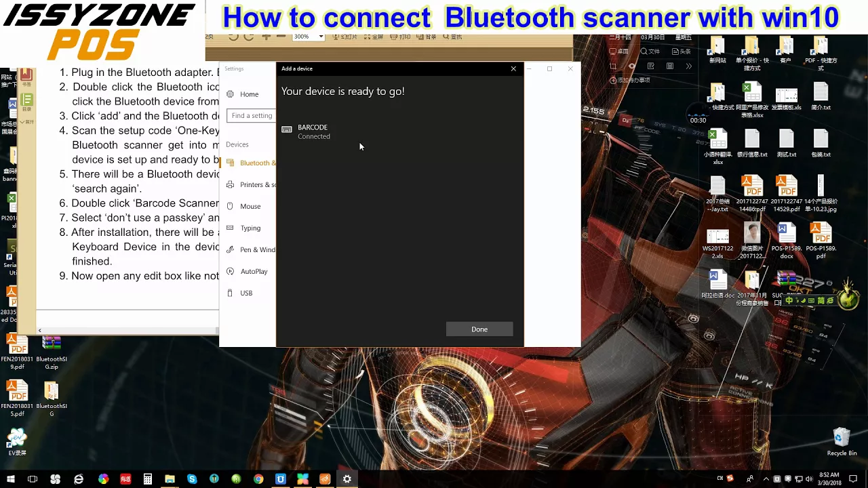
Task: Close the Add a device dialog
Action: click(x=513, y=68)
